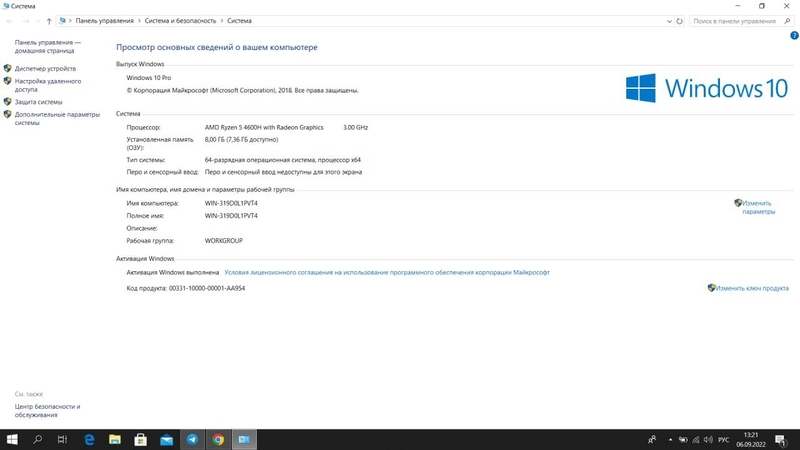Viewport: 800px width, 450px height.
Task: Open Microsoft Store from the taskbar
Action: (140, 439)
